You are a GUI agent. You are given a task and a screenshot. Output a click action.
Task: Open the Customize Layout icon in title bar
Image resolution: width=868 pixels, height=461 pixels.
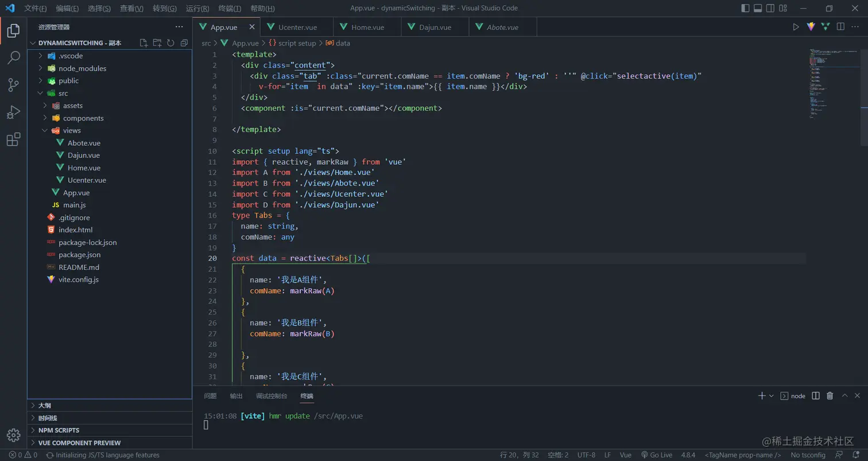pyautogui.click(x=783, y=8)
